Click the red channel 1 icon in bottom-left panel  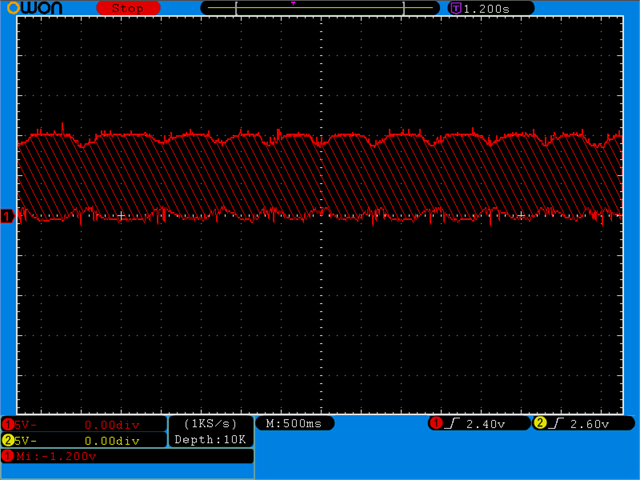click(8, 424)
